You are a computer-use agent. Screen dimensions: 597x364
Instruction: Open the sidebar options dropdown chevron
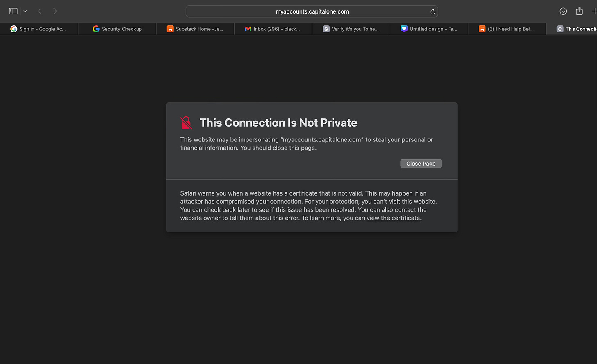click(25, 11)
